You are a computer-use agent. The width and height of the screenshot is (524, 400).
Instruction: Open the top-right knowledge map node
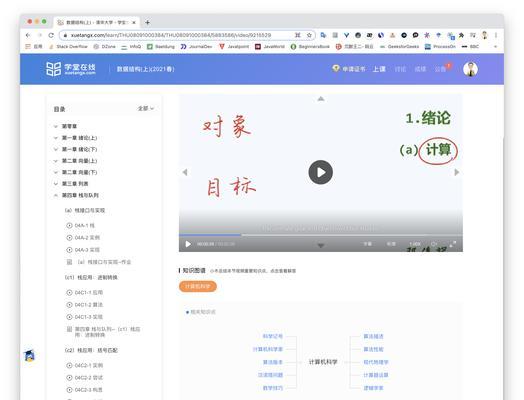point(373,336)
